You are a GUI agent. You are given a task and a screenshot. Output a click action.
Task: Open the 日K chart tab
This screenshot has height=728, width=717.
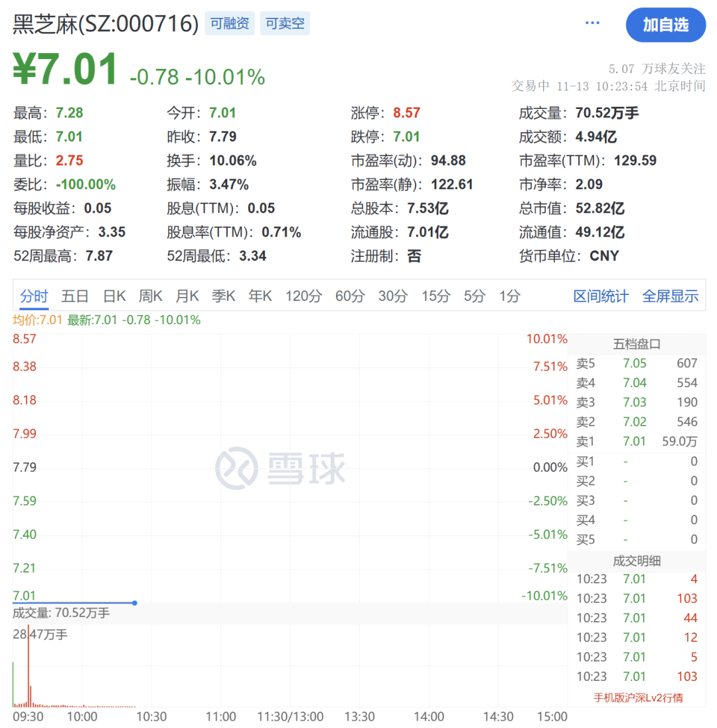click(x=114, y=296)
